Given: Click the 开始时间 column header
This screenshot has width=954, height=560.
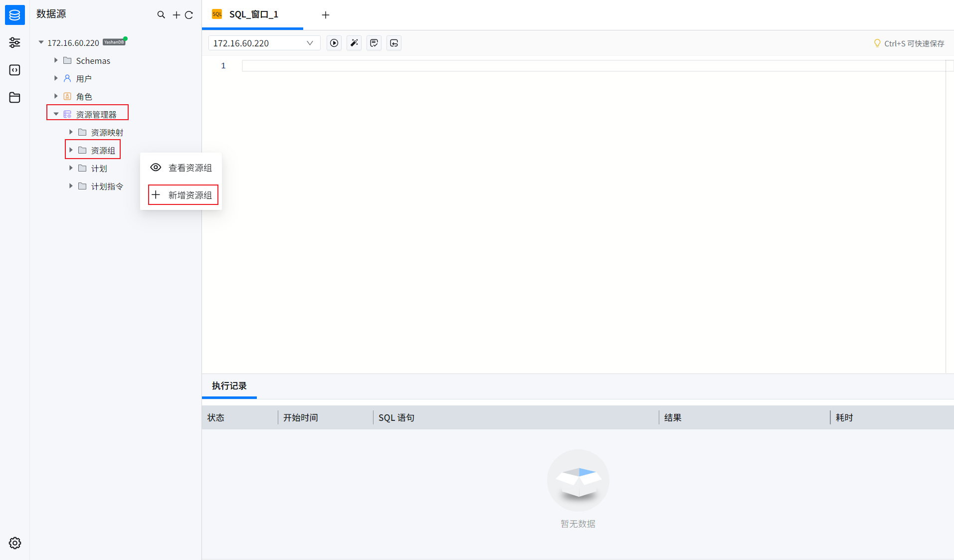Looking at the screenshot, I should tap(325, 417).
